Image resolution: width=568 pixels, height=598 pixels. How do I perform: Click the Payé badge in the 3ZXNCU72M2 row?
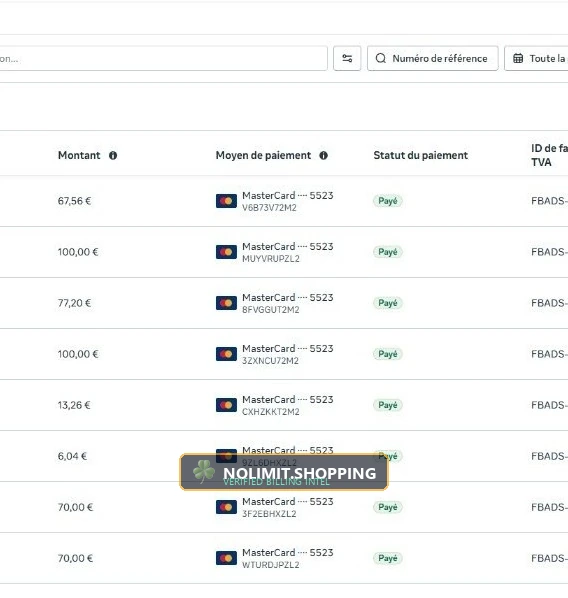click(x=388, y=354)
